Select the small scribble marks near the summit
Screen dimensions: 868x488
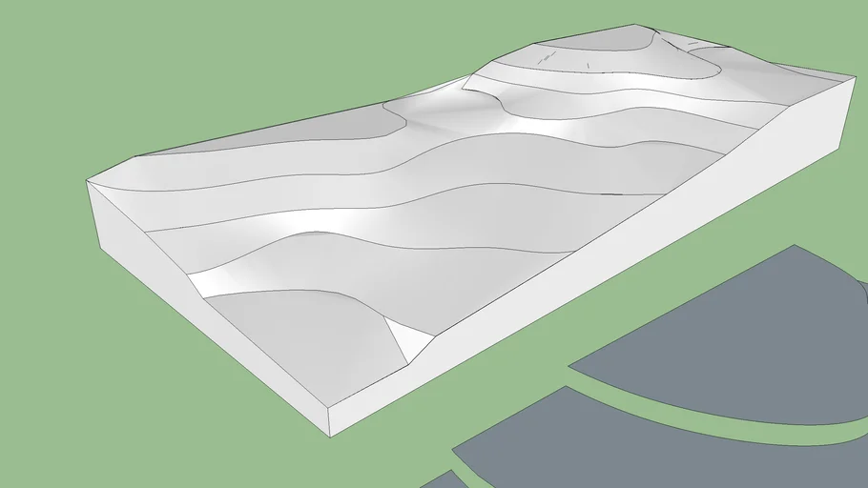pyautogui.click(x=549, y=58)
